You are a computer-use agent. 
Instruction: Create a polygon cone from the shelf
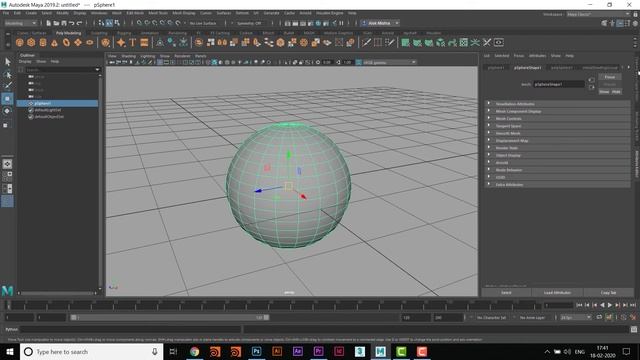coord(54,42)
